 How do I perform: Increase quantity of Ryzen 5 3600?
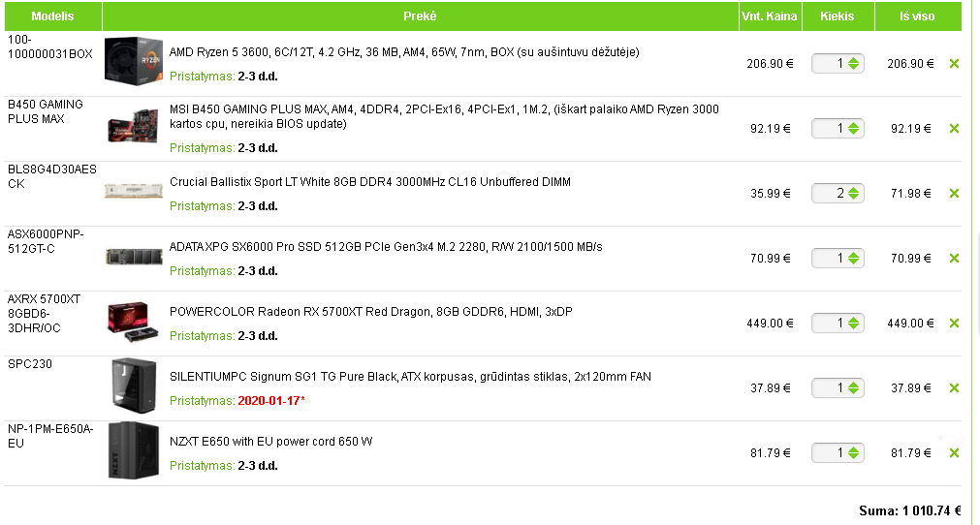point(853,60)
